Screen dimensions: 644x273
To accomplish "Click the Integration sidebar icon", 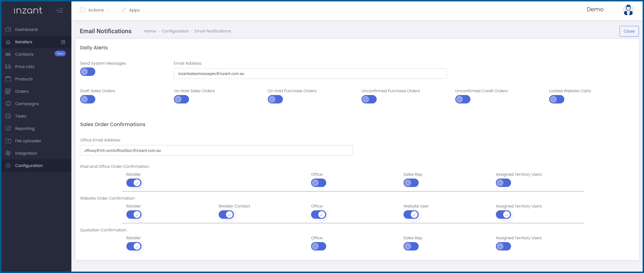I will click(8, 153).
